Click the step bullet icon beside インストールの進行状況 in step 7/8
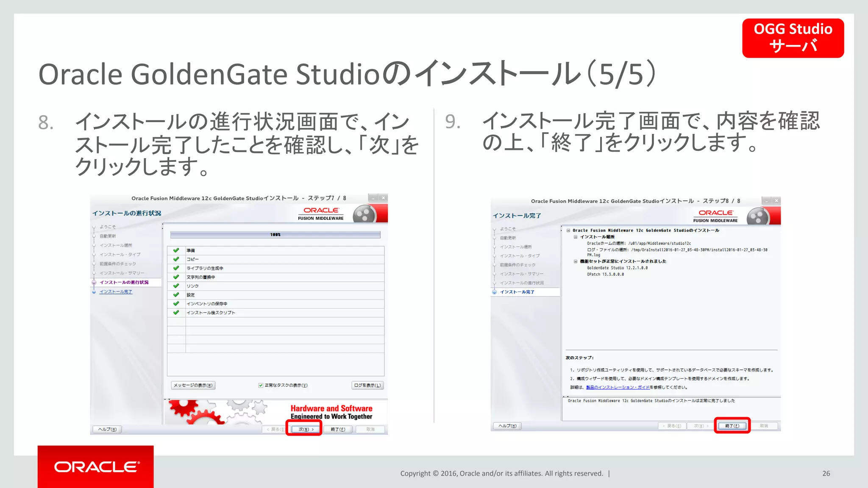Viewport: 868px width, 488px height. click(94, 282)
